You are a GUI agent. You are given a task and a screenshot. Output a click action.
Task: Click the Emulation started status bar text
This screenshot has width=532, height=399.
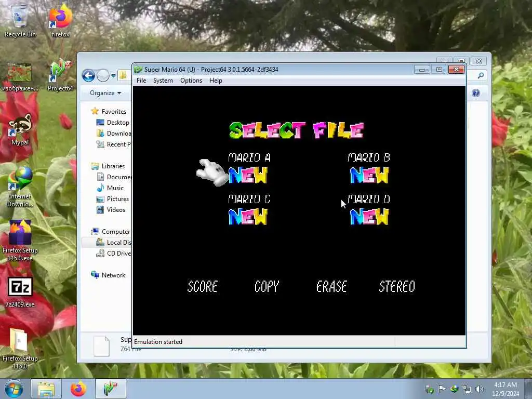158,342
